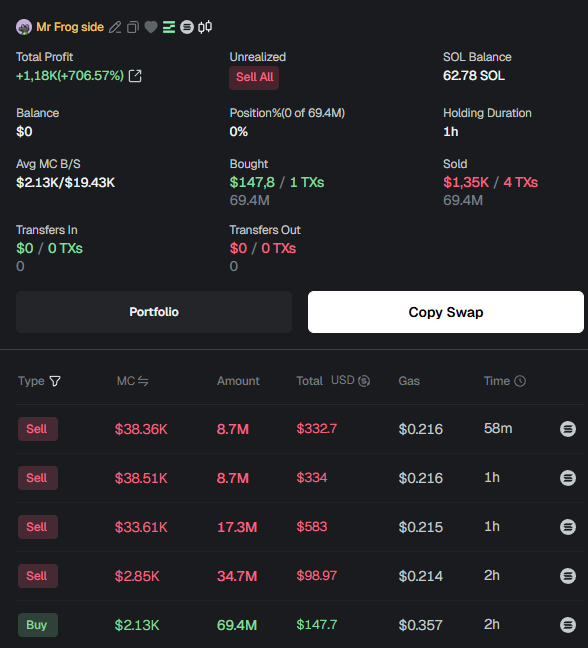
Task: Open the Portfolio tab
Action: point(154,312)
